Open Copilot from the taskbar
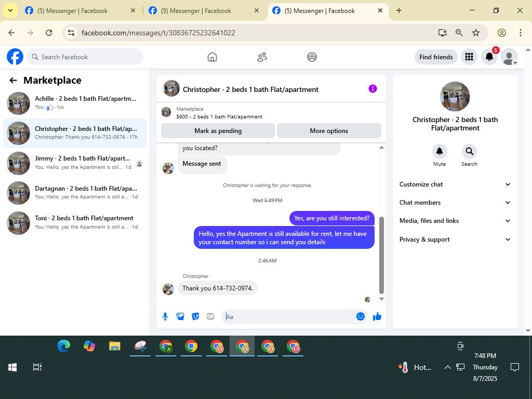 click(89, 347)
